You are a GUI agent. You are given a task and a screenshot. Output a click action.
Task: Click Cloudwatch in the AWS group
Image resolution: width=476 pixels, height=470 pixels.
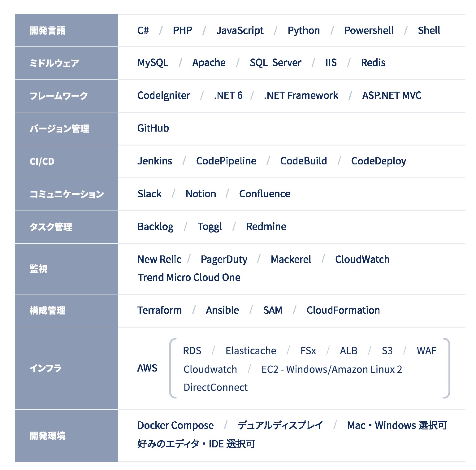coord(210,369)
